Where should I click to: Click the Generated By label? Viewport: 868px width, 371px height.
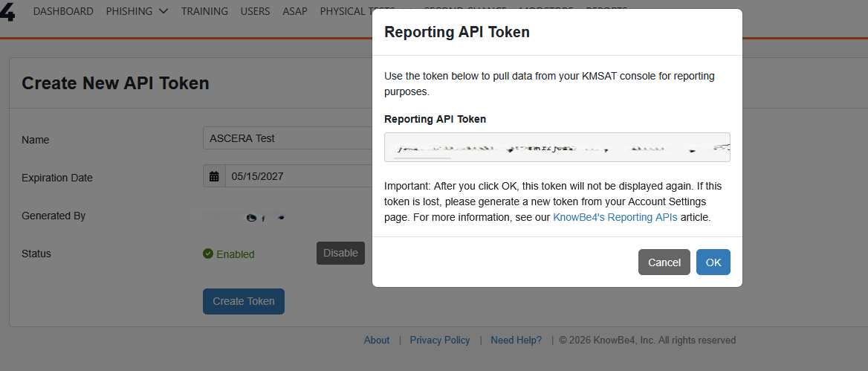[x=54, y=216]
